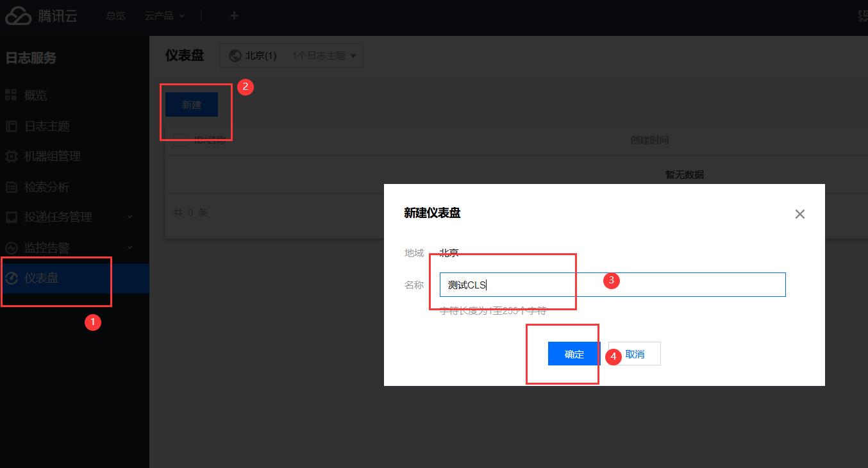
Task: Click the 日志服务 sidebar heading
Action: [31, 58]
